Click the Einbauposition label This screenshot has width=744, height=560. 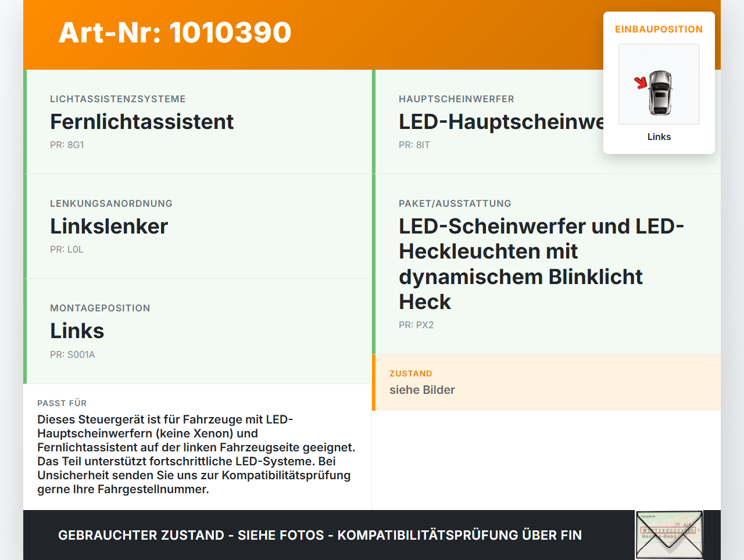[659, 29]
